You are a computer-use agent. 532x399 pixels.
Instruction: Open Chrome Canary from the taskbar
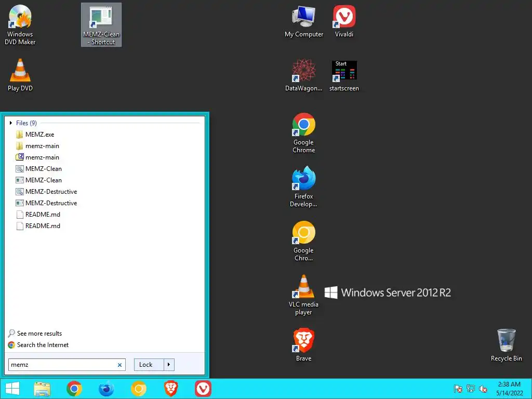coord(138,389)
